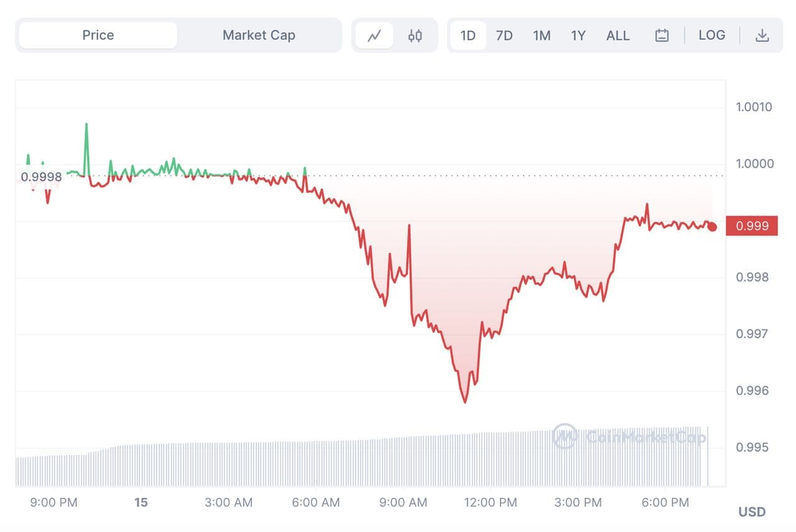Switch to line chart view
796x532 pixels.
pyautogui.click(x=374, y=35)
